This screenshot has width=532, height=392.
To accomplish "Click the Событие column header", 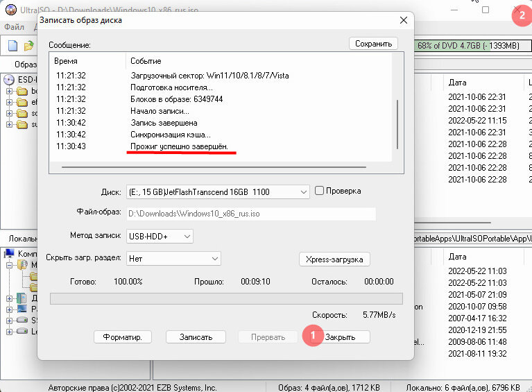I will 146,61.
